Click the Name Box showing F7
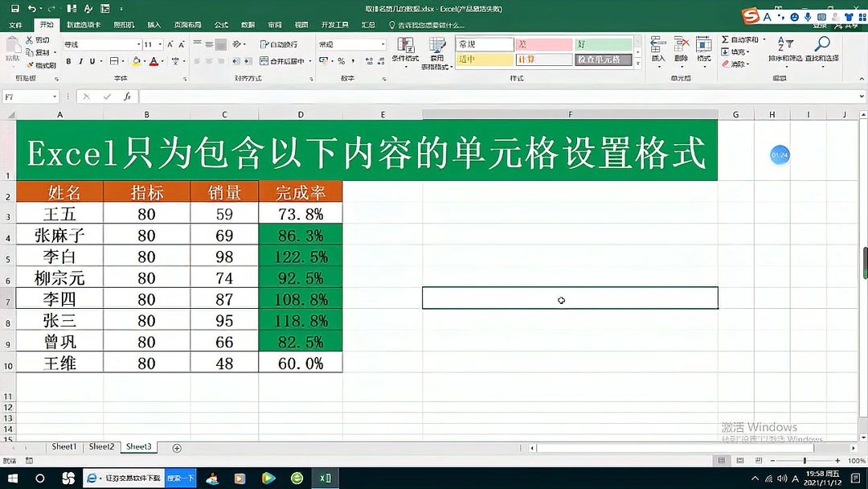Viewport: 868px width, 489px height. click(28, 96)
